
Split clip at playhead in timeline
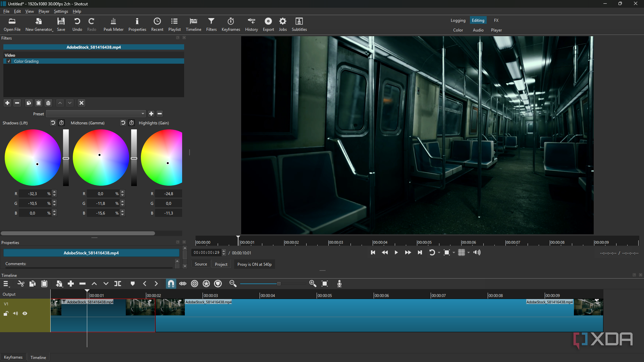point(118,284)
